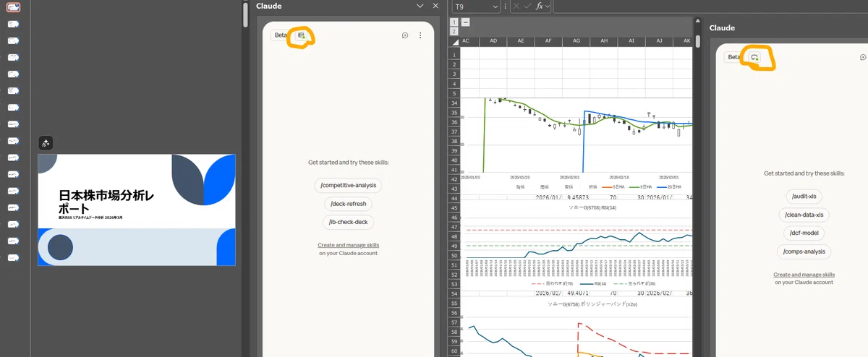Click the Excel vertical scrollbar up arrow
The width and height of the screenshot is (868, 357).
click(x=697, y=22)
